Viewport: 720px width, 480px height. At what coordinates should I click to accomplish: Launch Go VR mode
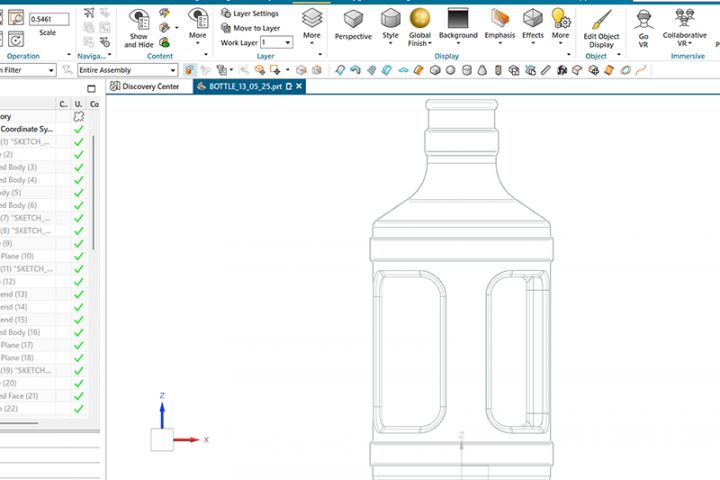tap(643, 28)
